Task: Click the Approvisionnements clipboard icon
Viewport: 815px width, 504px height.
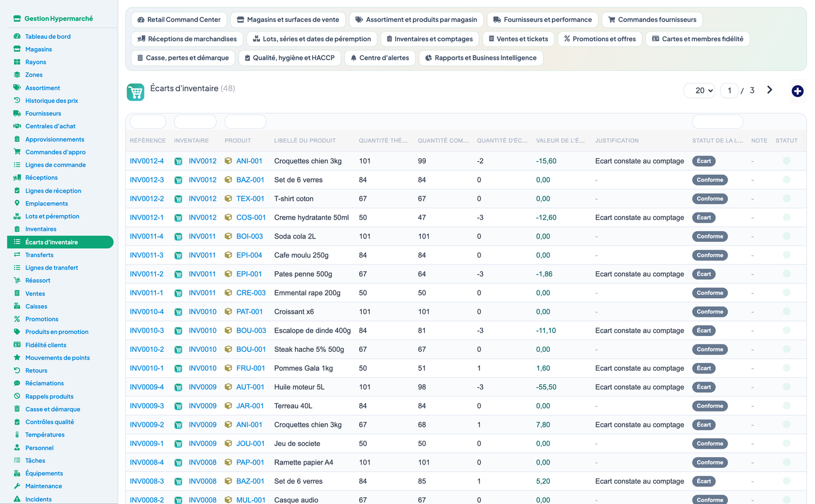Action: pyautogui.click(x=17, y=139)
